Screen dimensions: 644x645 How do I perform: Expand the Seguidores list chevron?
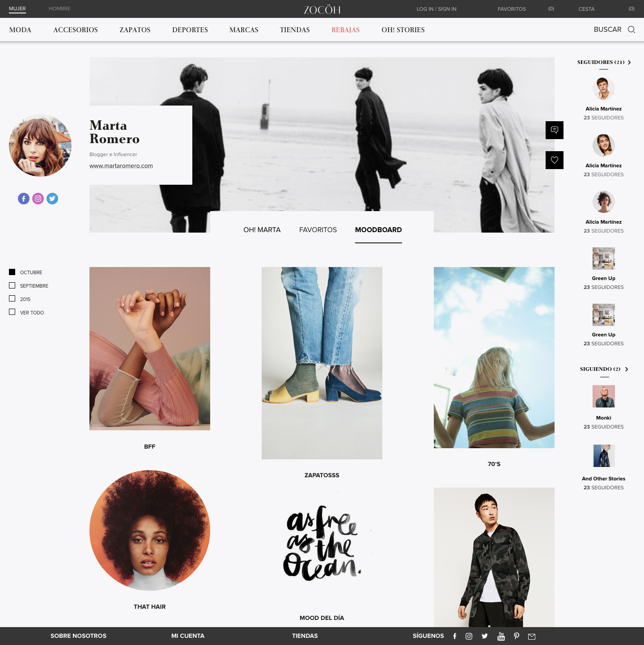[629, 63]
